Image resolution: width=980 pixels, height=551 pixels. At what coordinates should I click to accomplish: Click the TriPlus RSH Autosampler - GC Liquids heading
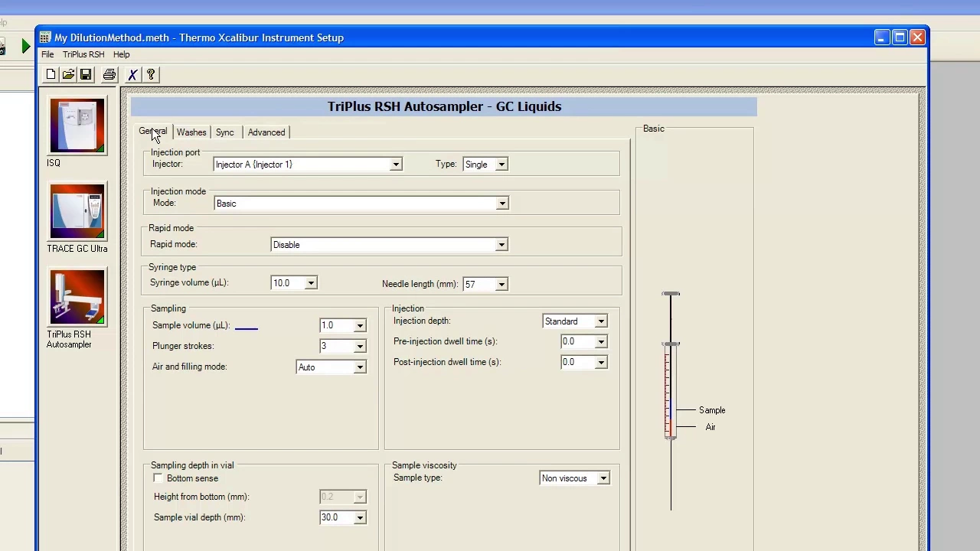(x=444, y=106)
